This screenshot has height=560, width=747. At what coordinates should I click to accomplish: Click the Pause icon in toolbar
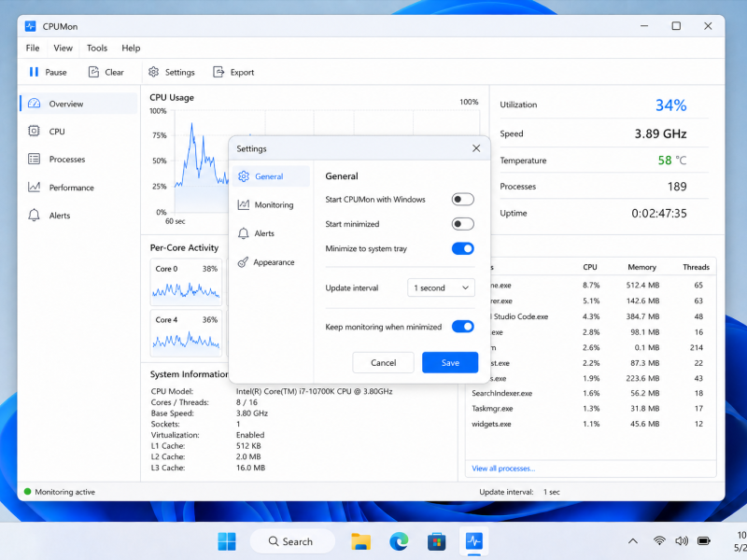[34, 72]
